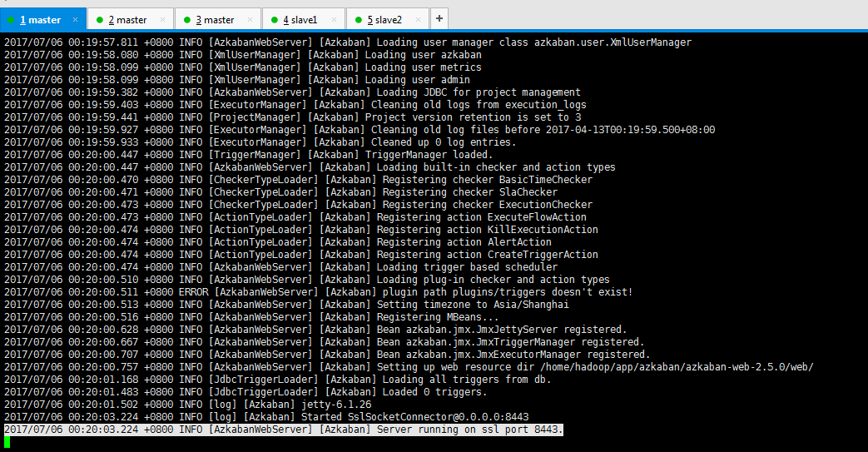Close the '4 slave1' tab
The height and width of the screenshot is (452, 868).
(x=335, y=19)
